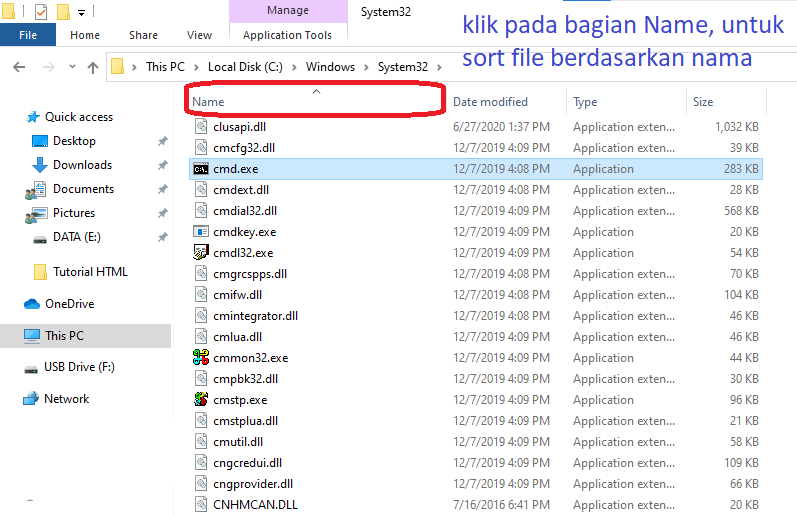Click System32 breadcrumb in address bar
Screen dimensions: 797x516
click(403, 67)
